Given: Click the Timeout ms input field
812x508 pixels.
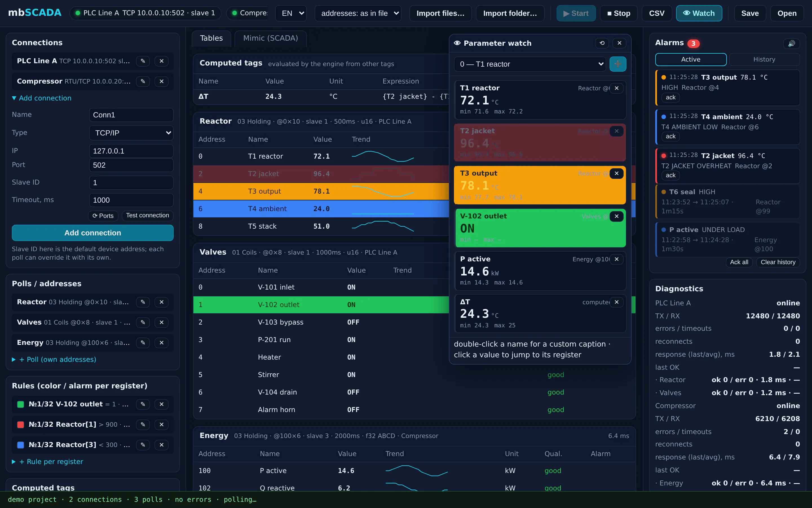Looking at the screenshot, I should coord(131,200).
